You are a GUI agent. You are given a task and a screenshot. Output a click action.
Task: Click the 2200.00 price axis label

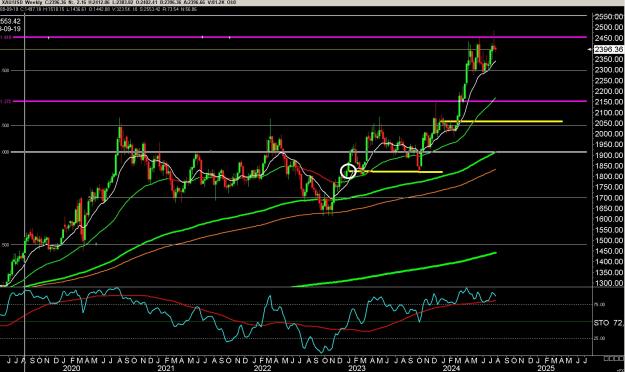point(608,91)
